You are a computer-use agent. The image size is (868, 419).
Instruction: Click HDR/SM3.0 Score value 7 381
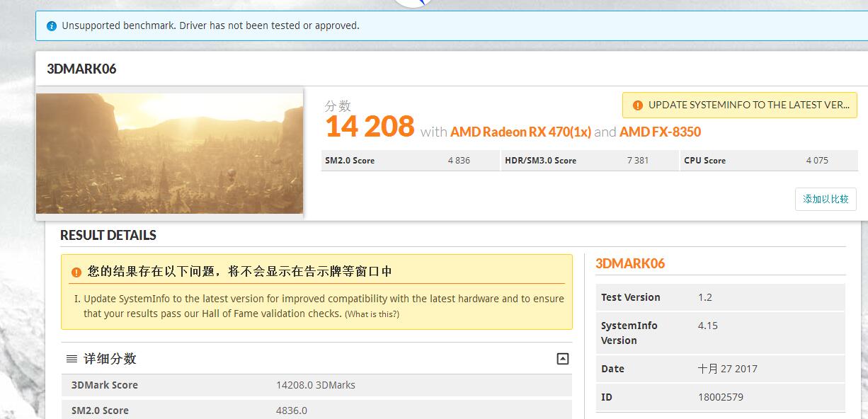638,161
